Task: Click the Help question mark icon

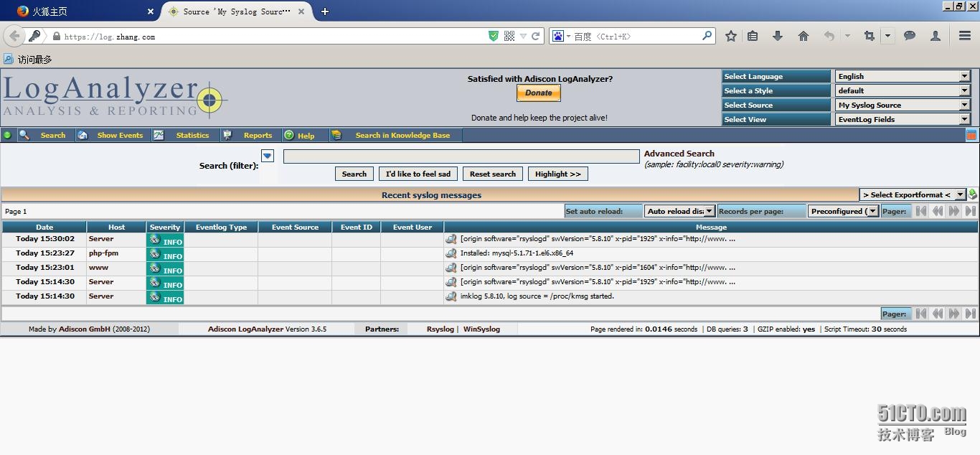Action: pyautogui.click(x=288, y=135)
